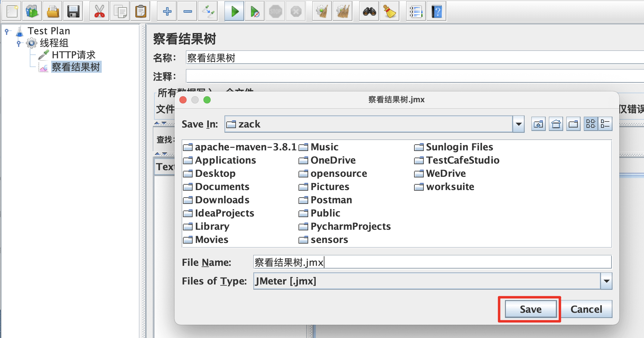Open the Files of Type dropdown

pyautogui.click(x=606, y=281)
